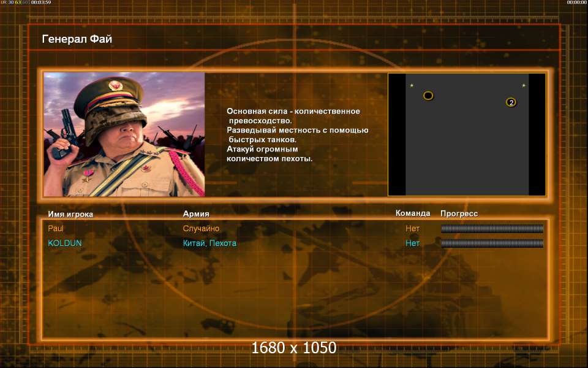Click the star icon near the empty start circle
The image size is (588, 368).
pyautogui.click(x=412, y=86)
